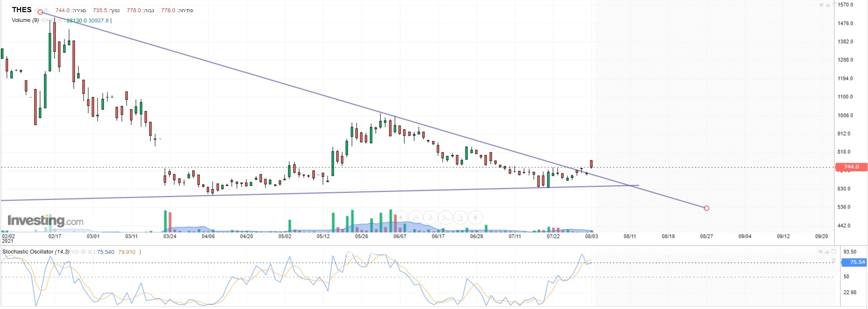
Task: Click the move pane up arrow in main chart
Action: click(x=828, y=5)
